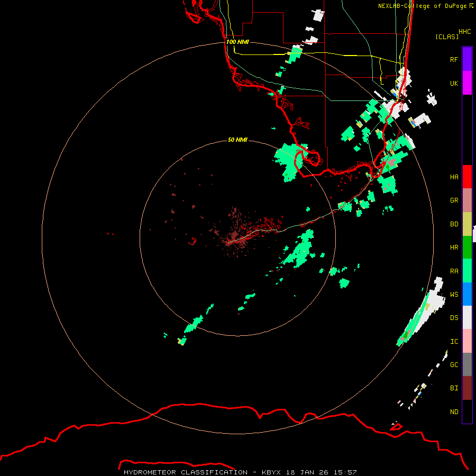The height and width of the screenshot is (476, 476).
Task: Click the 'ND' legend label
Action: [x=454, y=412]
